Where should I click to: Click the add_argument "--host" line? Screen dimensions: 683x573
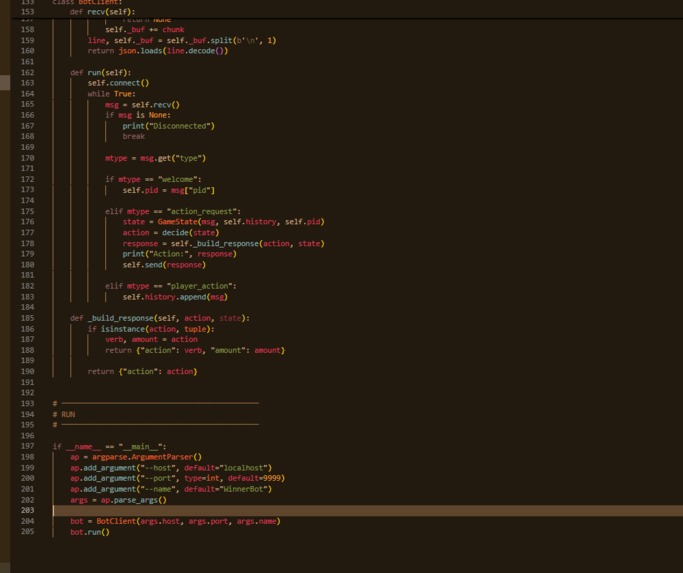[x=171, y=468]
